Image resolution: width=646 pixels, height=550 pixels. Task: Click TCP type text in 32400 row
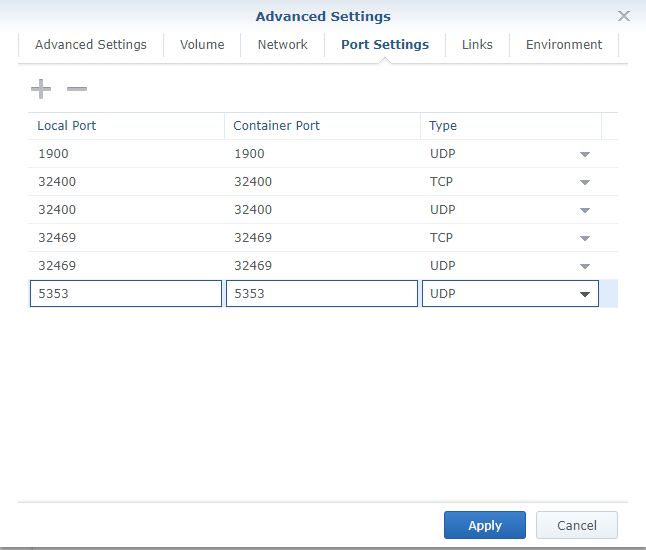click(441, 182)
